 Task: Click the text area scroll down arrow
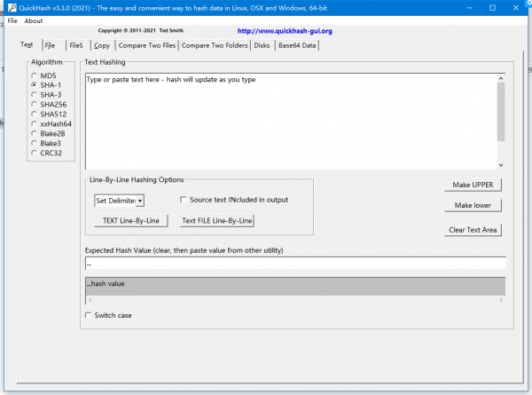click(x=501, y=165)
